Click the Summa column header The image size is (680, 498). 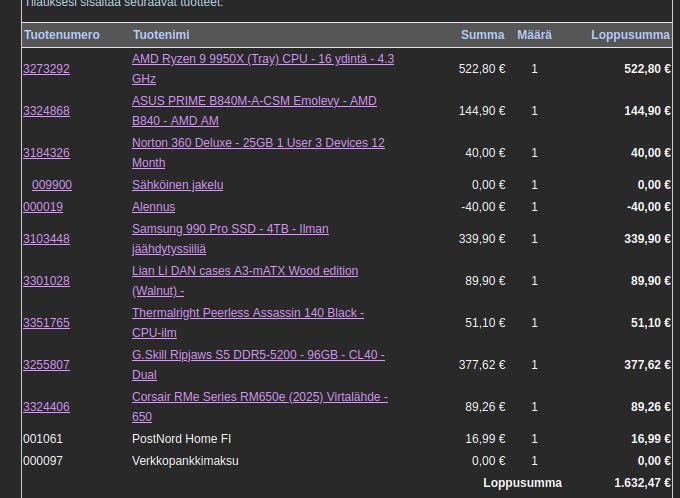tap(482, 35)
